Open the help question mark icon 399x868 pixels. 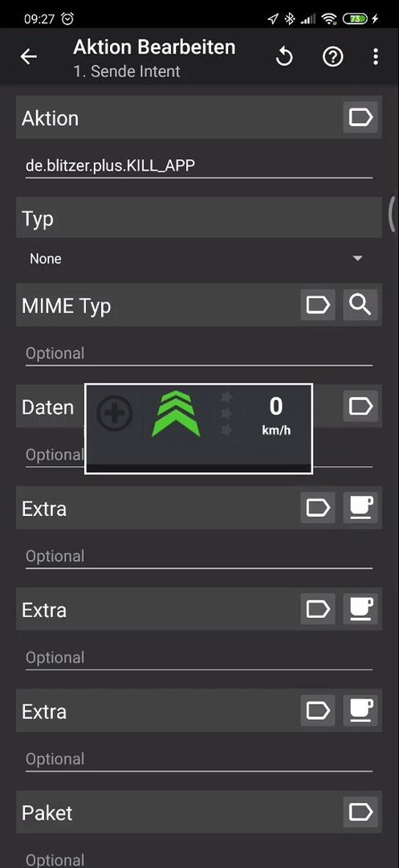(x=332, y=56)
